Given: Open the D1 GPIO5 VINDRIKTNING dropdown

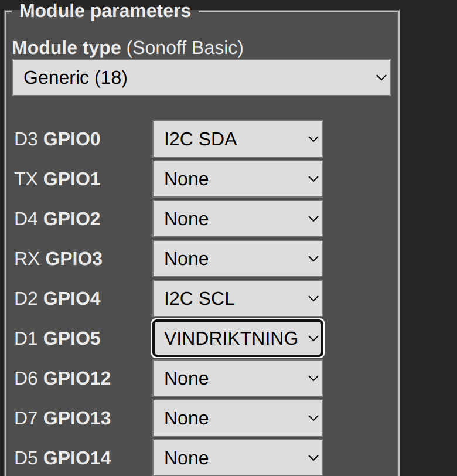Looking at the screenshot, I should point(238,338).
